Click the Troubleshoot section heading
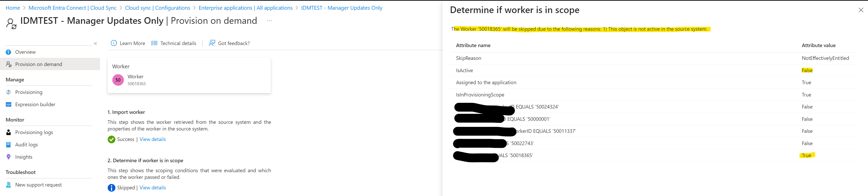This screenshot has width=868, height=196. 21,172
